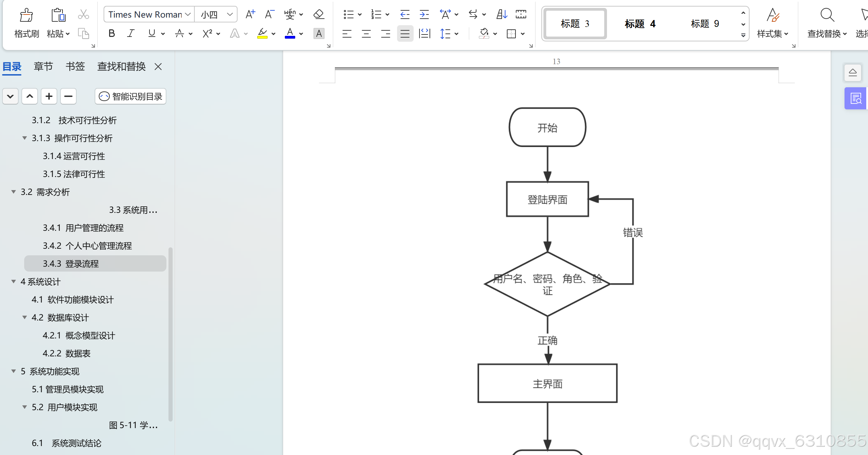Apply the 标题 4 heading style
The image size is (868, 455).
640,24
